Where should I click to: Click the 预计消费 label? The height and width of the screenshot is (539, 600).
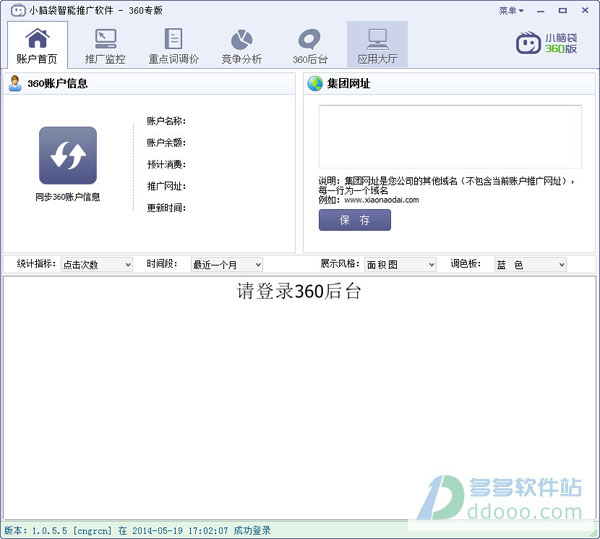coord(166,164)
